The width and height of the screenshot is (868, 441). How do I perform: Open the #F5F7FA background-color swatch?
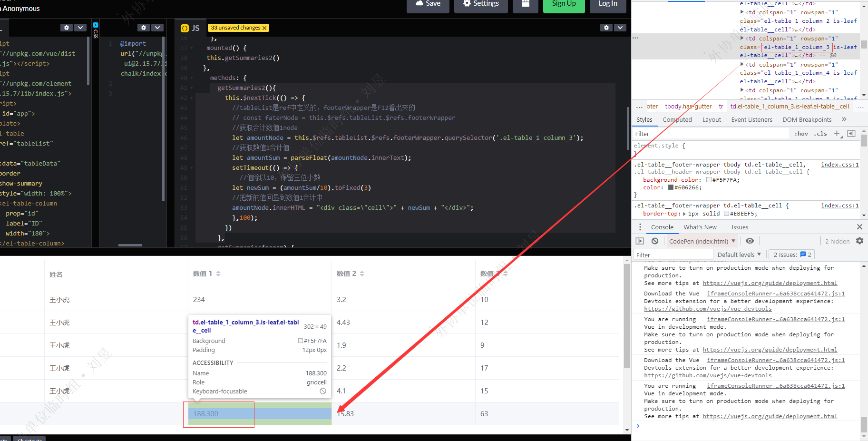pos(709,180)
